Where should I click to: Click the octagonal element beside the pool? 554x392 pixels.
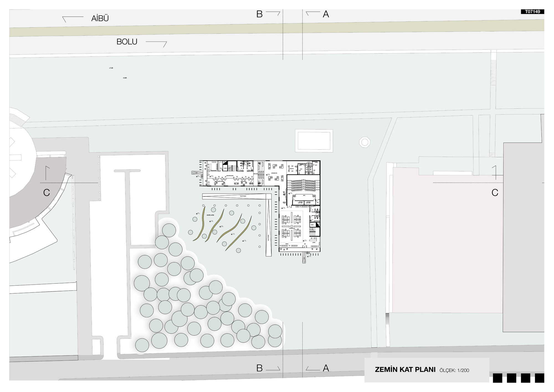pos(365,142)
